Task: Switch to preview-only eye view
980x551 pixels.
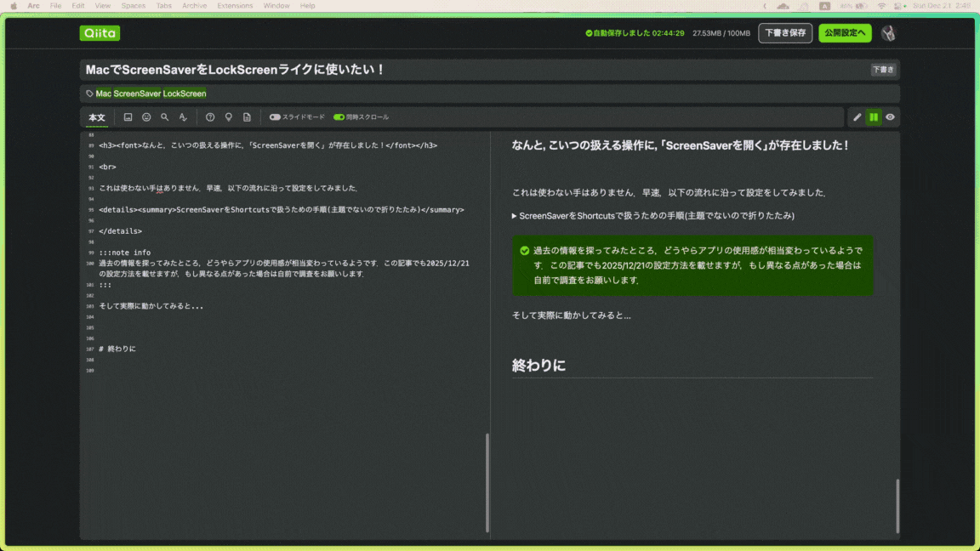Action: click(890, 116)
